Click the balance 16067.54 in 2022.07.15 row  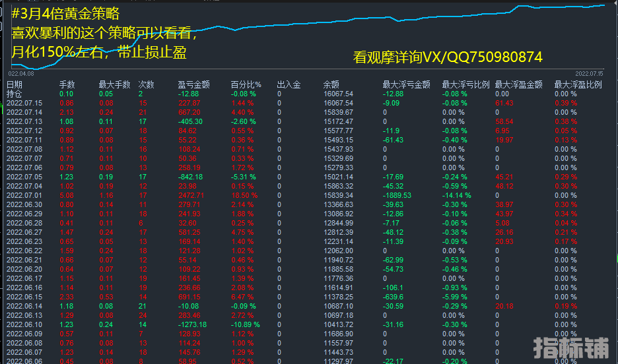338,103
